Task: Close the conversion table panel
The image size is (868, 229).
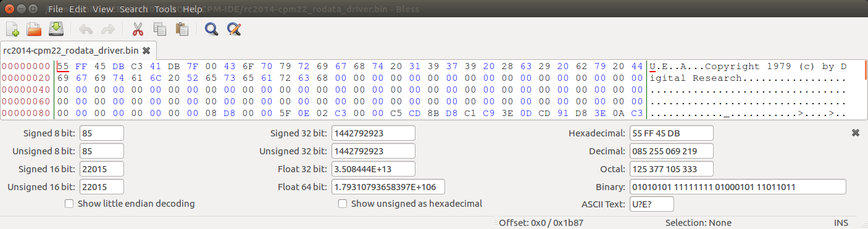Action: tap(855, 133)
